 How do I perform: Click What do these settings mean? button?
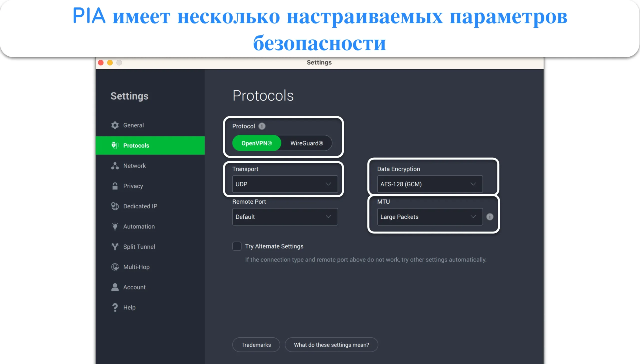(x=331, y=345)
